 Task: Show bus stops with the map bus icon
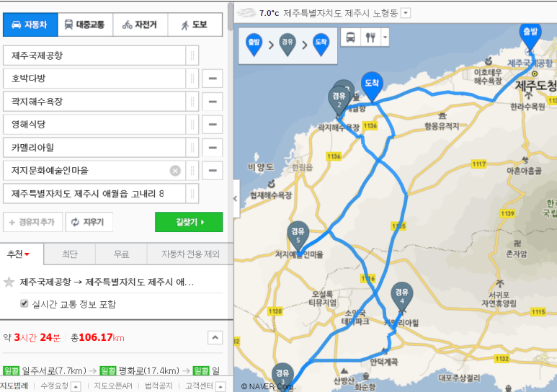point(351,37)
